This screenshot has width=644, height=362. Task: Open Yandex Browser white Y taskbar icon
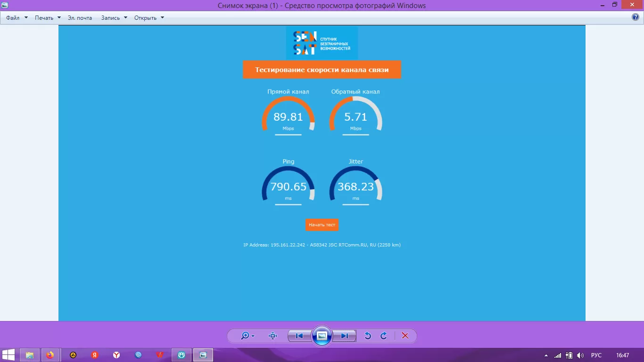pyautogui.click(x=116, y=355)
